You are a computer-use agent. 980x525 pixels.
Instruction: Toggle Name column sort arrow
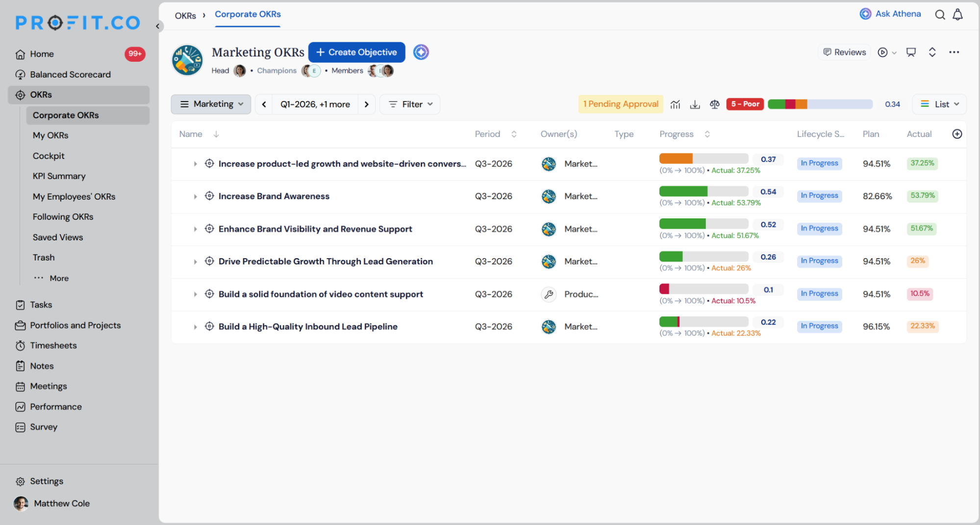coord(216,134)
